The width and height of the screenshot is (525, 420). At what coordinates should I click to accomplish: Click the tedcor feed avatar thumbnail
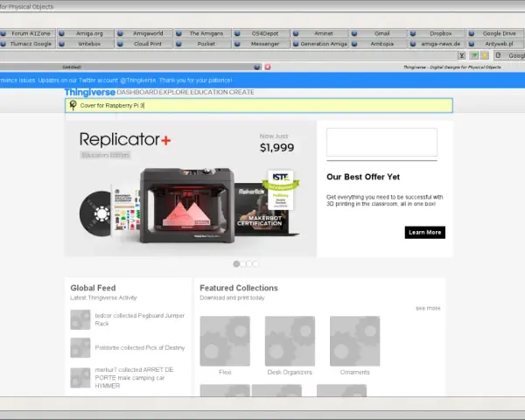pos(80,319)
